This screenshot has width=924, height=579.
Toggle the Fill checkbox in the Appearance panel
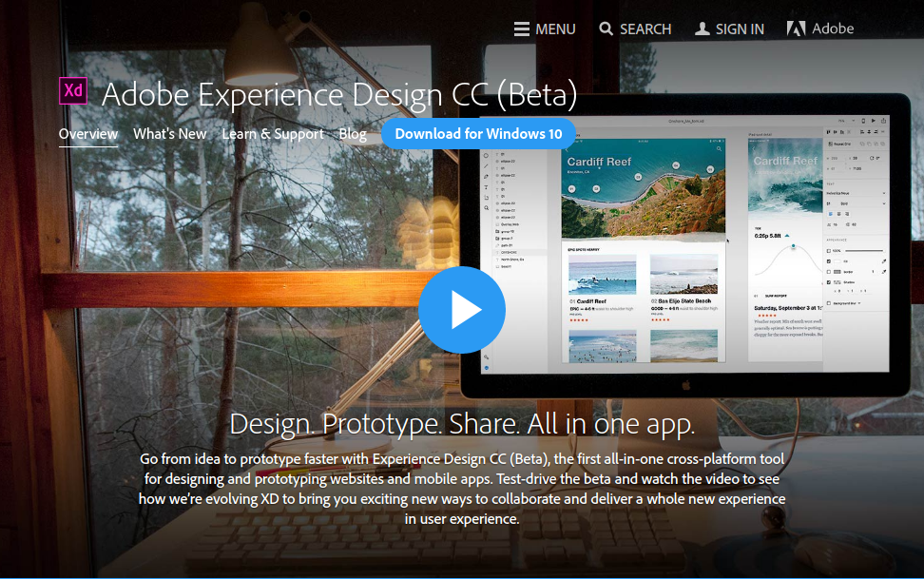pyautogui.click(x=828, y=261)
